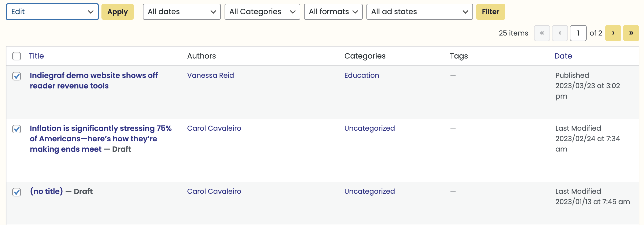
Task: Jump to last page double arrow
Action: click(x=631, y=33)
